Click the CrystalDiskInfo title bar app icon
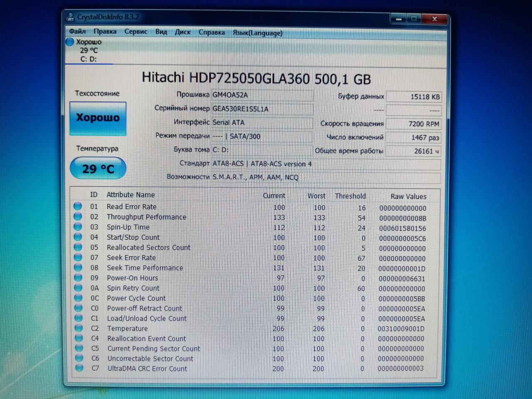532x399 pixels. pyautogui.click(x=70, y=17)
